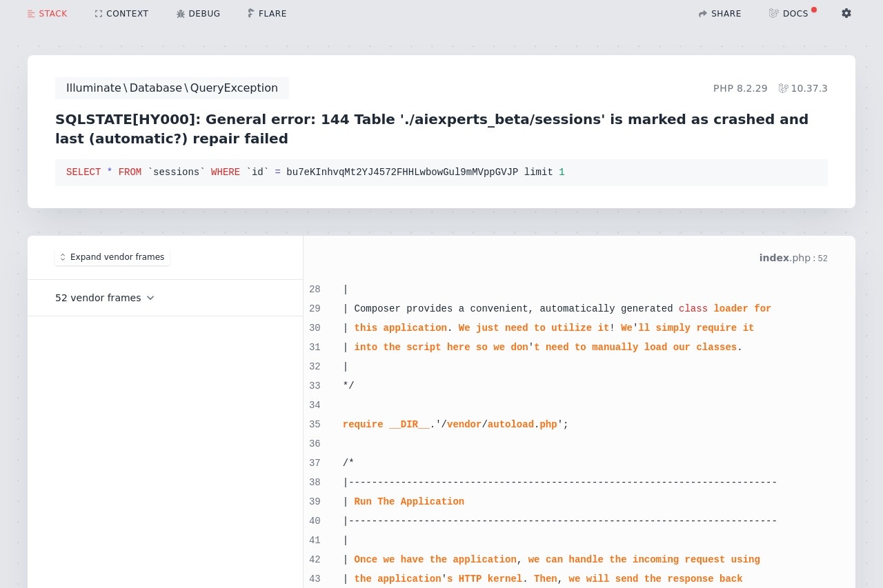Click the closing comment */ on line 33

[x=348, y=386]
